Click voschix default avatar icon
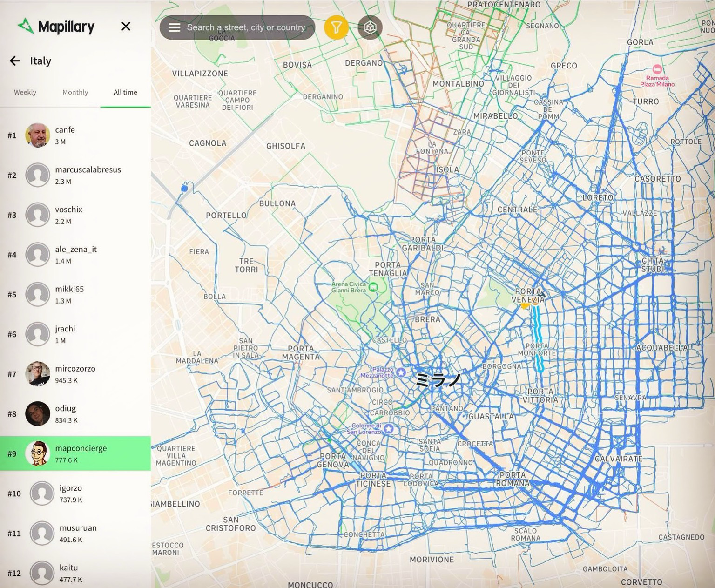Viewport: 715px width, 588px height. pos(38,215)
